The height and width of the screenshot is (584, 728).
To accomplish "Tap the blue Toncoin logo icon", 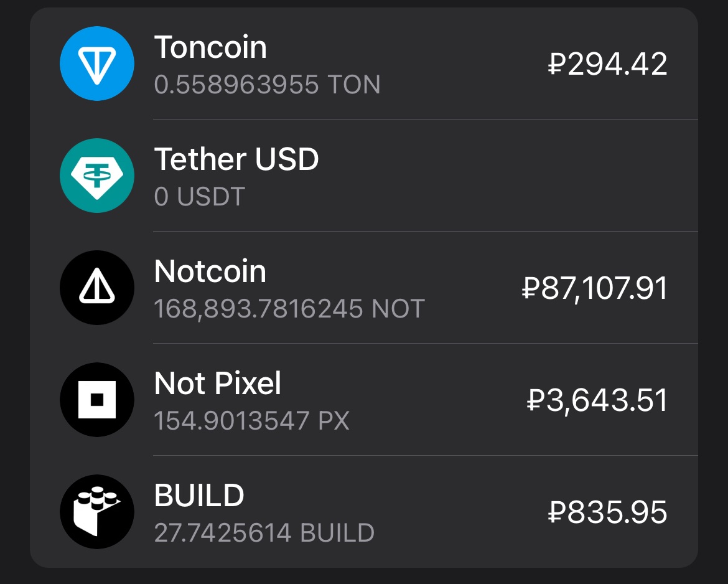I will pos(96,64).
